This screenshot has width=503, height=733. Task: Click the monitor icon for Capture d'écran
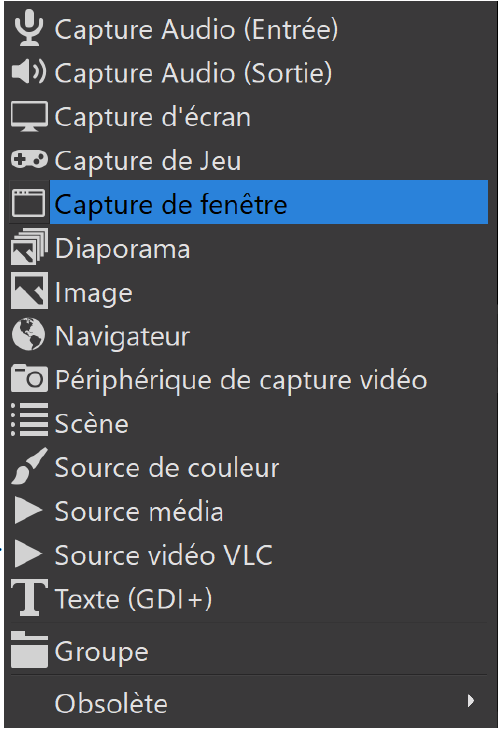(x=29, y=116)
